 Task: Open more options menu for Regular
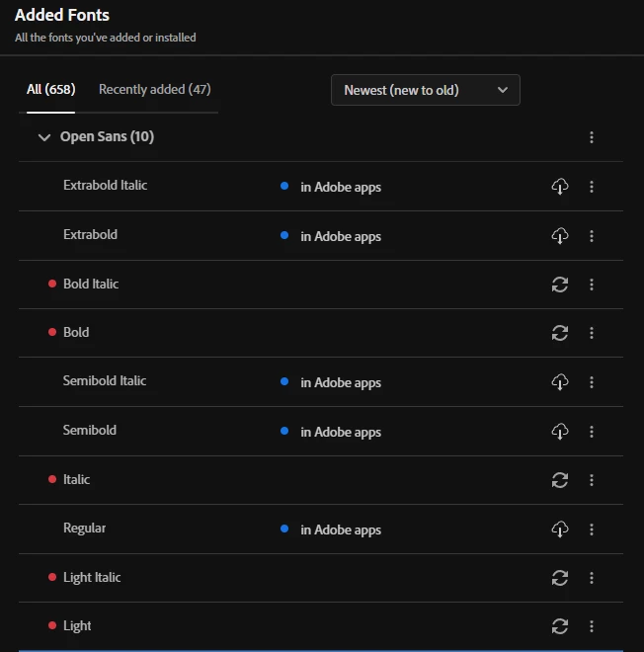click(x=592, y=530)
